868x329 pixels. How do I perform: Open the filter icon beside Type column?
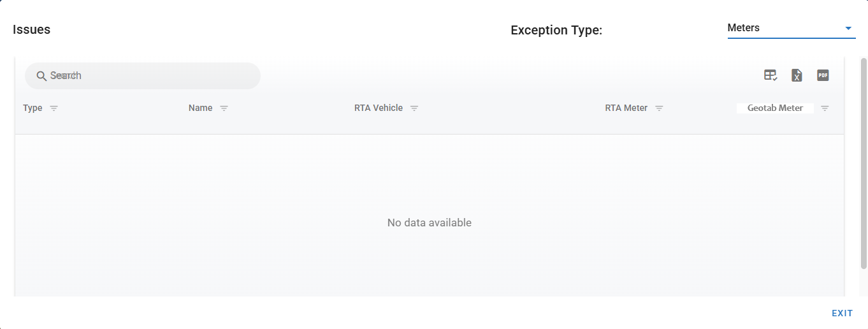54,108
